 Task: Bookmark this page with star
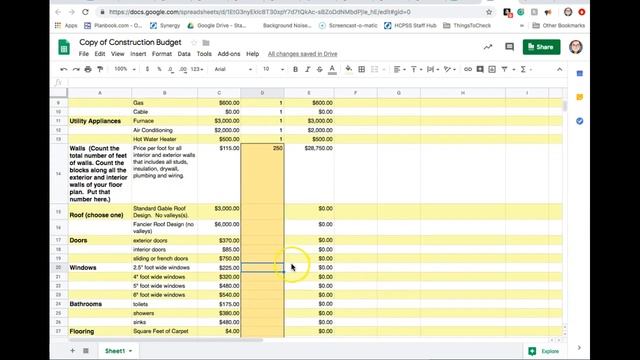point(489,12)
